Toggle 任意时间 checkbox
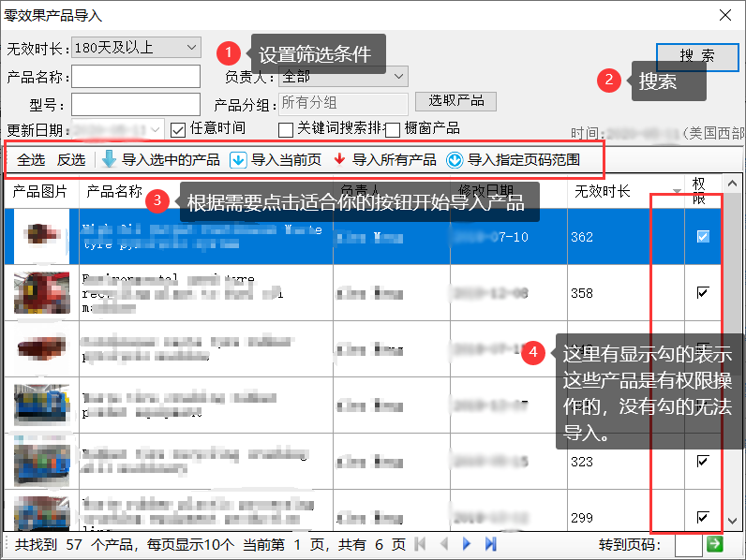This screenshot has width=746, height=560. coord(178,128)
